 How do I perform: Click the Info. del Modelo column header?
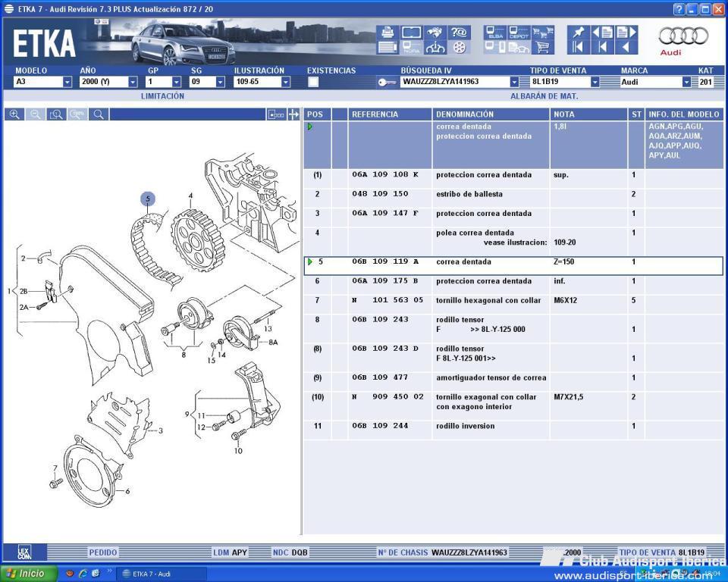683,114
